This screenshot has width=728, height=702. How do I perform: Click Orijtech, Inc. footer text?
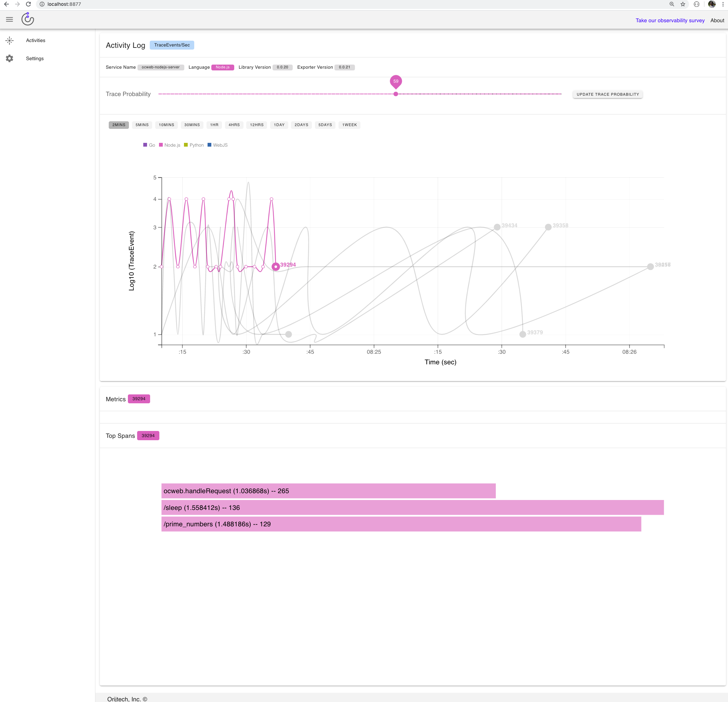coord(127,699)
